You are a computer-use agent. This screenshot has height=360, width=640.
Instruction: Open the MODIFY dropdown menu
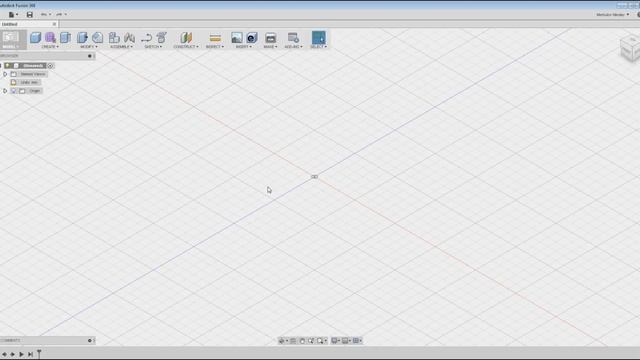coord(89,47)
